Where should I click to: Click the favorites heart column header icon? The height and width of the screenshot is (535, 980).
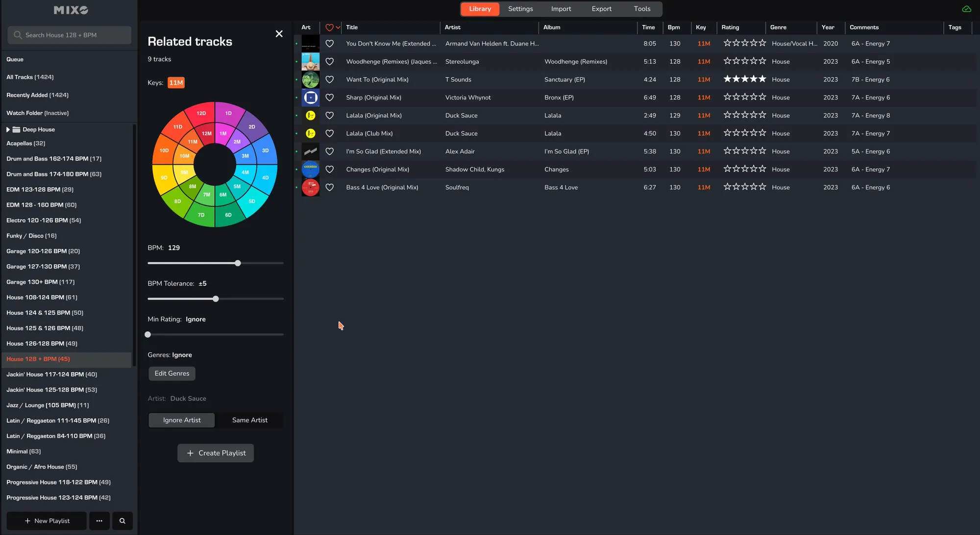click(x=329, y=27)
